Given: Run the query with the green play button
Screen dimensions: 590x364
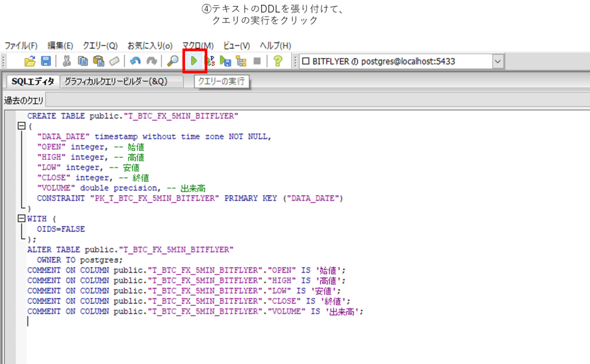Looking at the screenshot, I should tap(194, 61).
